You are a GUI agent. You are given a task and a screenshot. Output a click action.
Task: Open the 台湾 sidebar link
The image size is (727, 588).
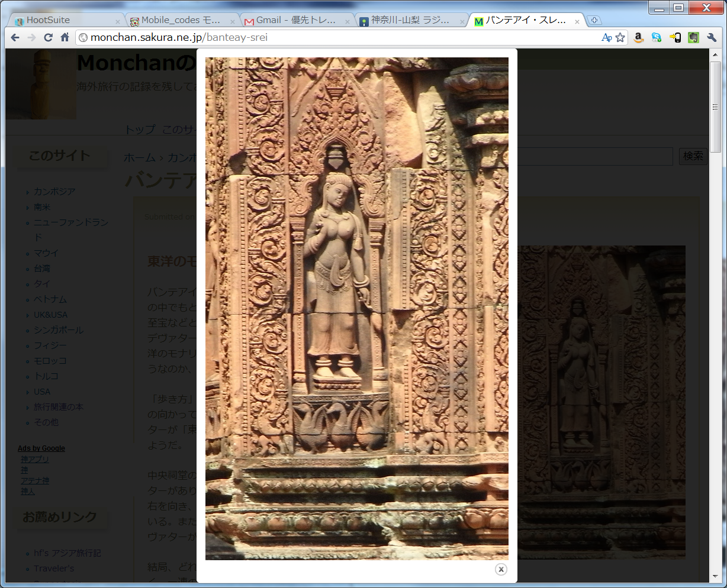[42, 269]
